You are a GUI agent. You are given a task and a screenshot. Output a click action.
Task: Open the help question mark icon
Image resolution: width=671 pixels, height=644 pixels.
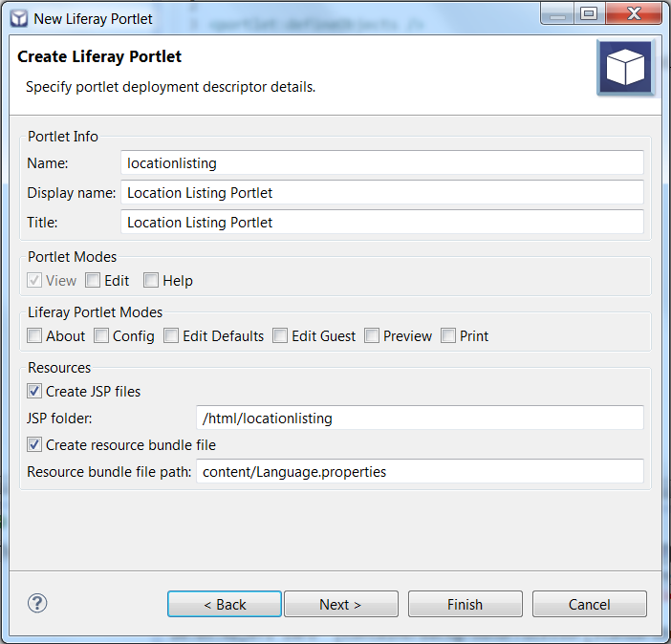[x=37, y=603]
